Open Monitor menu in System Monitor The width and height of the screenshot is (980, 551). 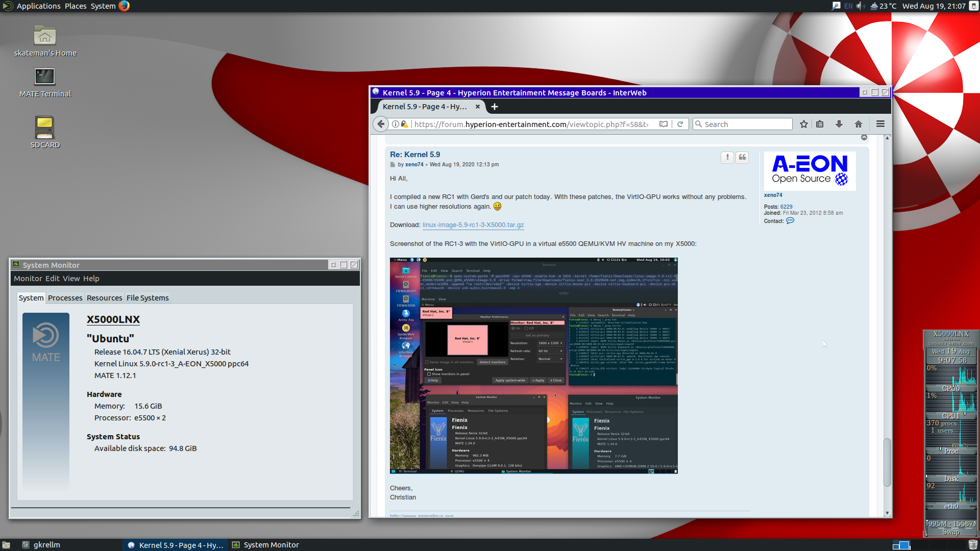pos(28,279)
